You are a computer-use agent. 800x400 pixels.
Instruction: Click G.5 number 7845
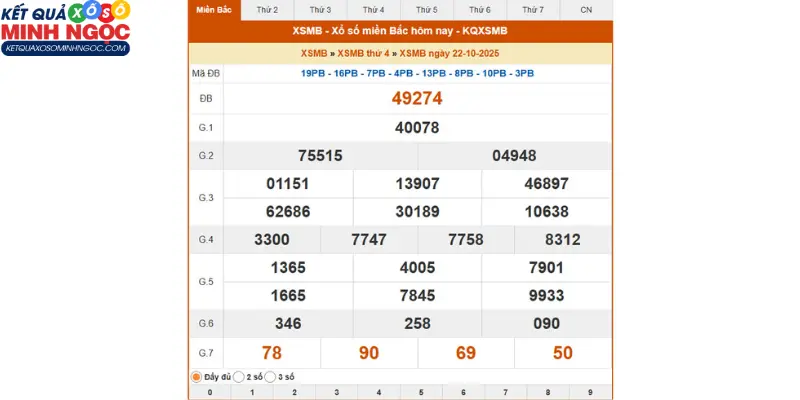point(417,295)
